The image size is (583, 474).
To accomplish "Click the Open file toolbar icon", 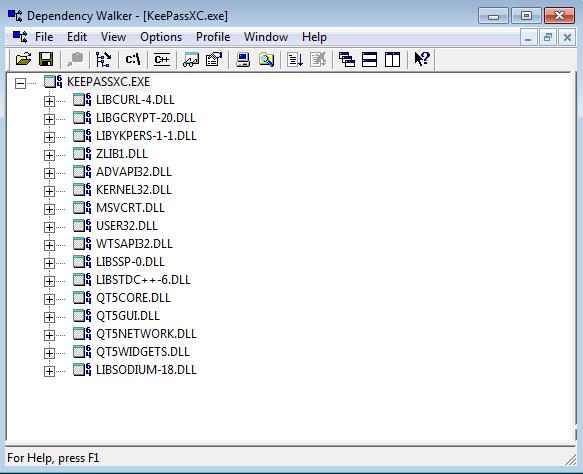I will (x=23, y=59).
